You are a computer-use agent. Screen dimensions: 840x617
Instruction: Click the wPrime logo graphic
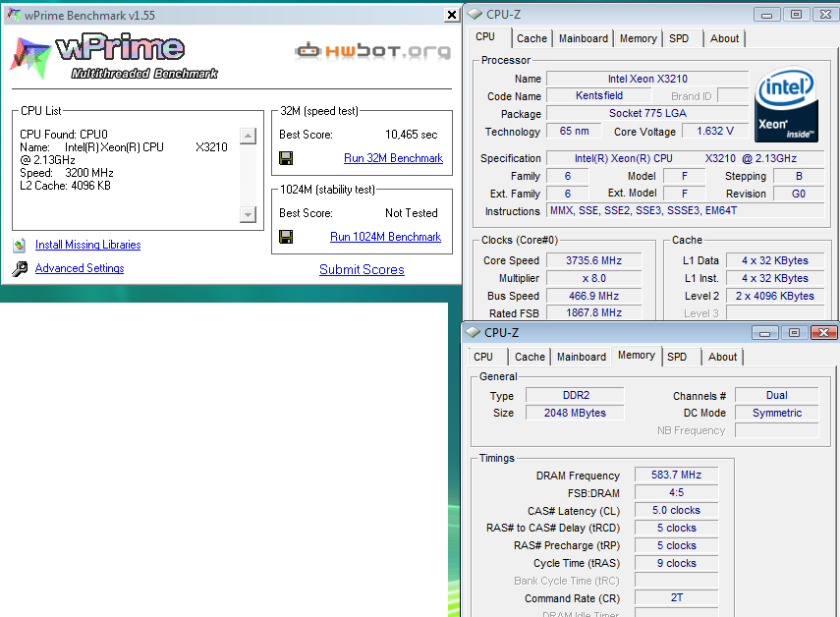pyautogui.click(x=114, y=57)
